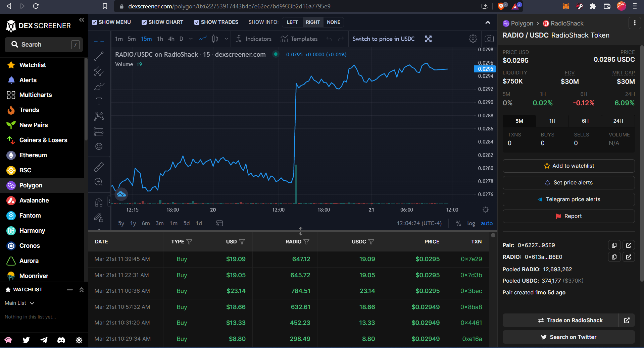The image size is (644, 348).
Task: Select the trend line drawing tool
Action: 99,56
